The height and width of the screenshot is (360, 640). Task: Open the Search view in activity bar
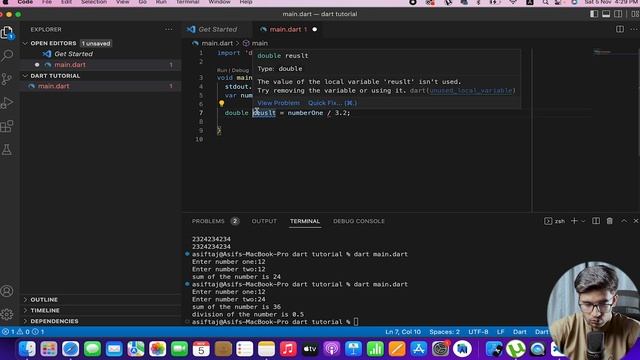point(7,55)
